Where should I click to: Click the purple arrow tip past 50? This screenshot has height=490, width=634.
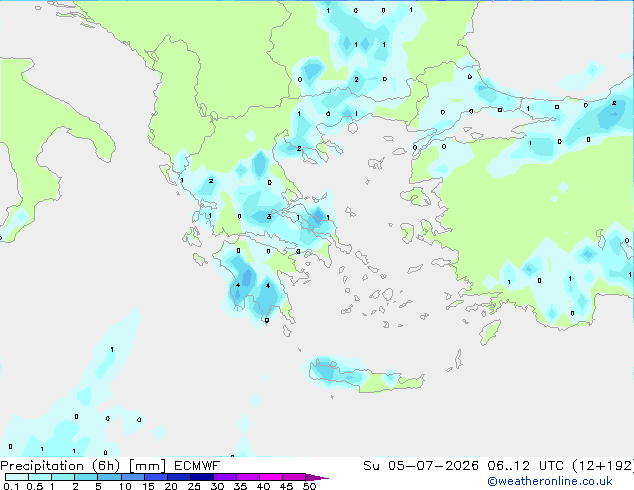pos(316,477)
